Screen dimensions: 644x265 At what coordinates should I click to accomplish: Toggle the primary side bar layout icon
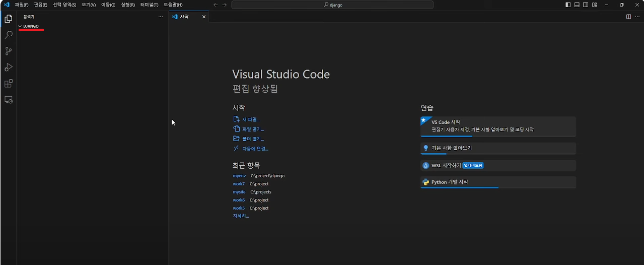point(568,5)
